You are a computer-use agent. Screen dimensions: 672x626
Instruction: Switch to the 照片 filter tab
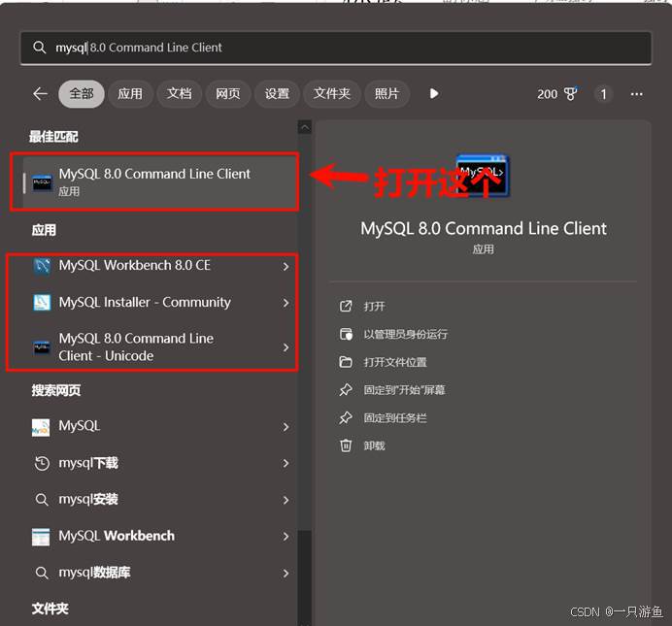(x=387, y=94)
